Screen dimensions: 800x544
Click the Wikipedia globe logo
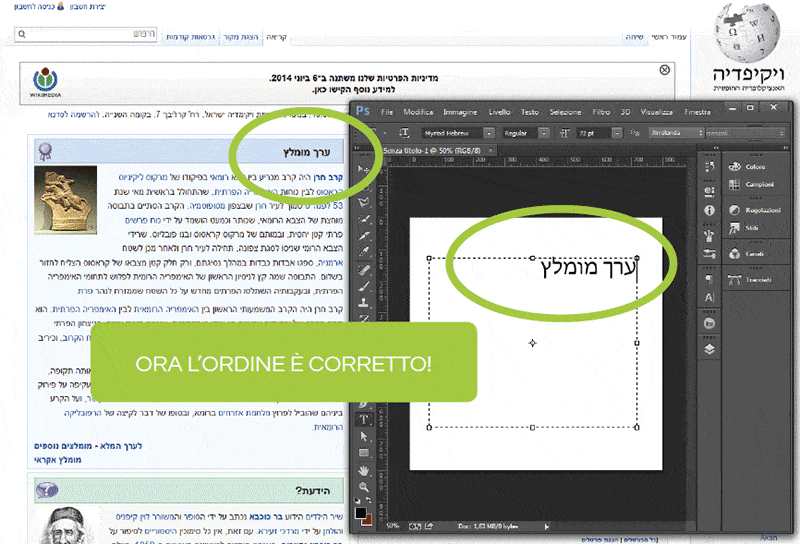747,34
